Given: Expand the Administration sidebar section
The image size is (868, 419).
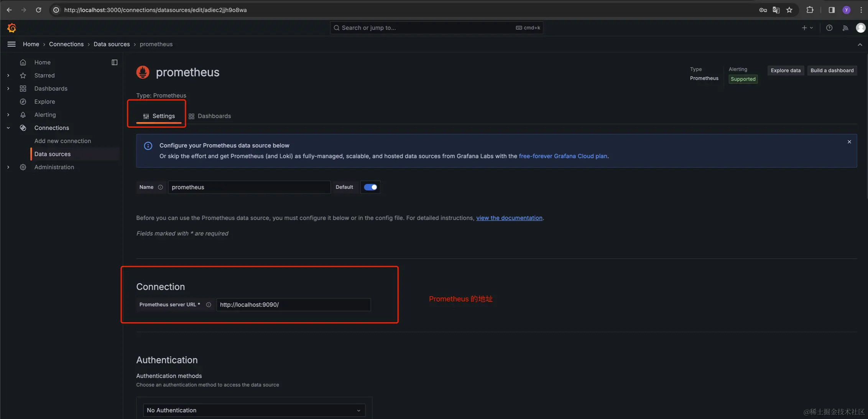Looking at the screenshot, I should pyautogui.click(x=8, y=167).
